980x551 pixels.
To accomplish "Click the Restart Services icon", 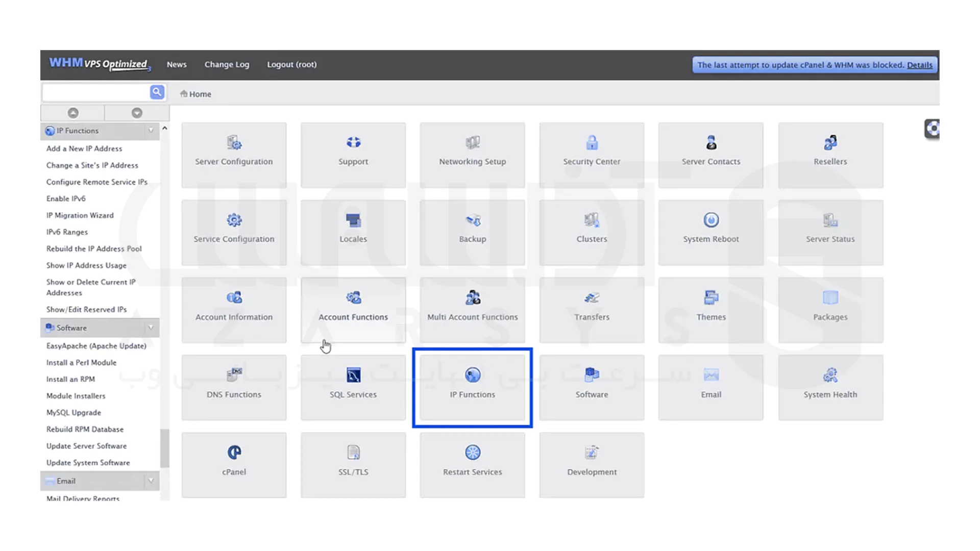I will point(473,453).
